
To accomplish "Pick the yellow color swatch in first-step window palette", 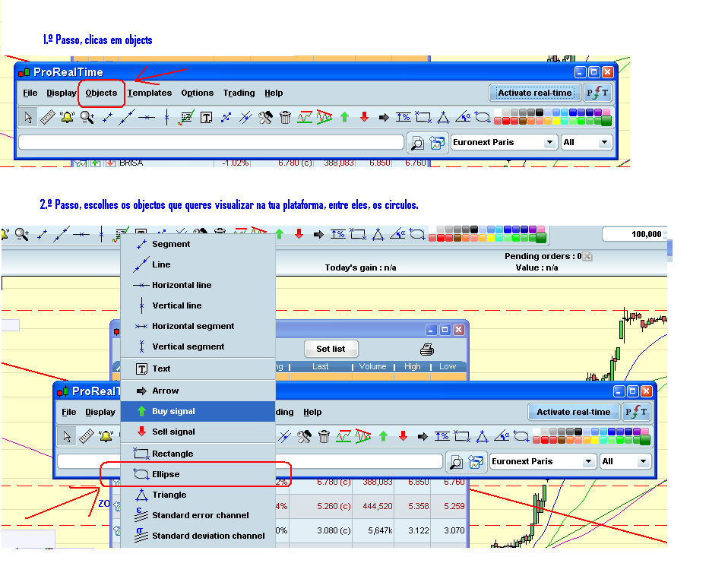I will pos(556,121).
